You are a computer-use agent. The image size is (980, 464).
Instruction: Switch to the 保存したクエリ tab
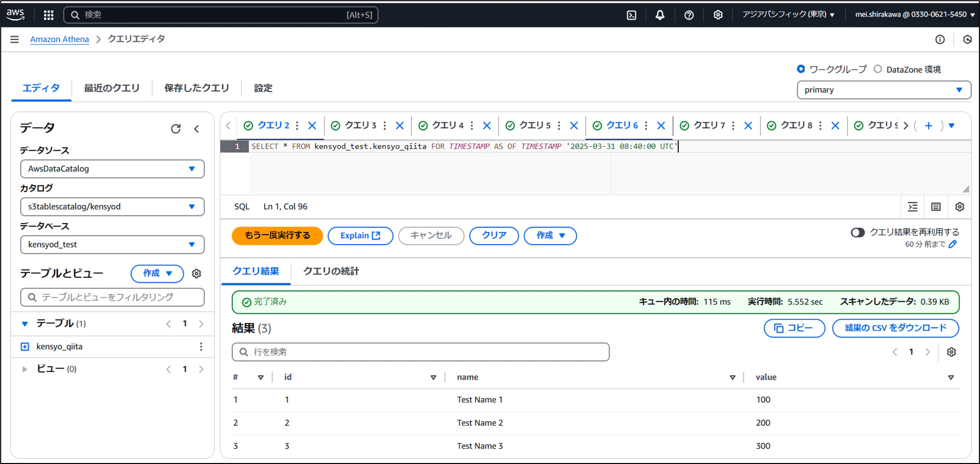coord(196,88)
